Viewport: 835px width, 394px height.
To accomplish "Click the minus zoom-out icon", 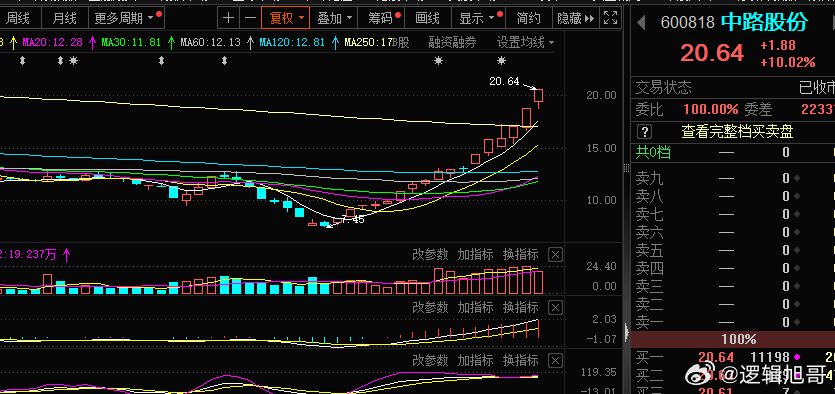I will click(x=250, y=19).
